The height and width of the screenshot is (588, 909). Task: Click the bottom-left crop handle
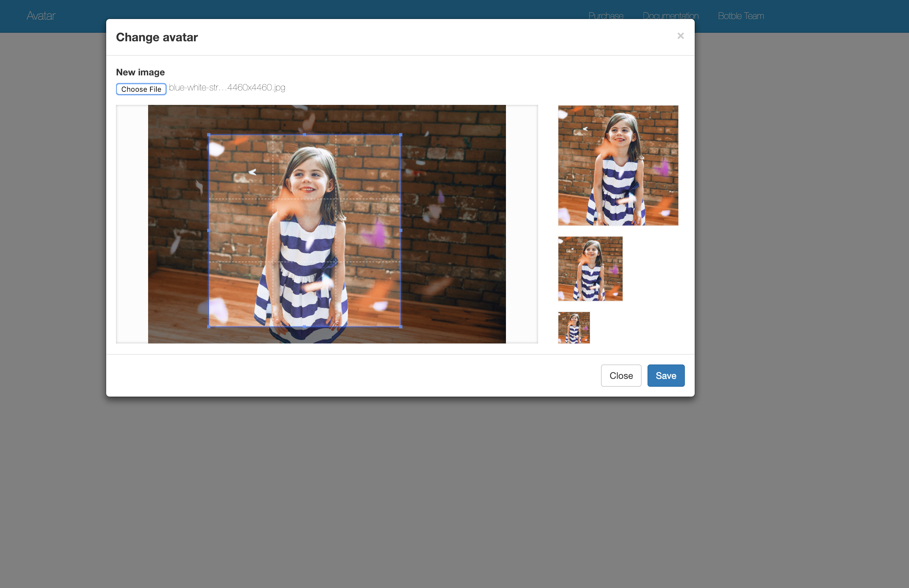(209, 327)
